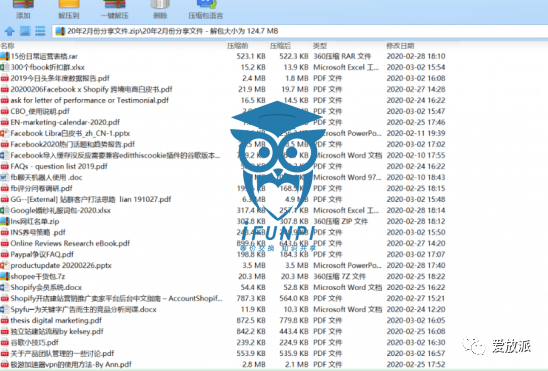
Task: Select thesis digital marketing.pdf file
Action: [223, 320]
